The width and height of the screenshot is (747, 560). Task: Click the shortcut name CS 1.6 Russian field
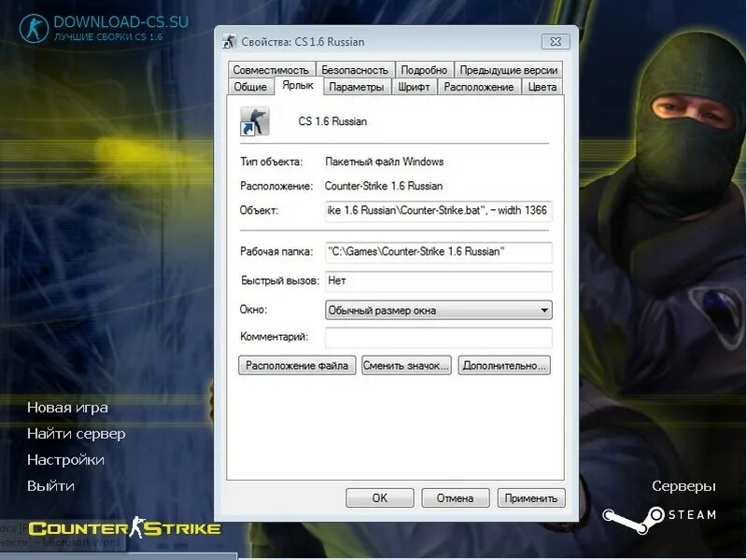[332, 121]
